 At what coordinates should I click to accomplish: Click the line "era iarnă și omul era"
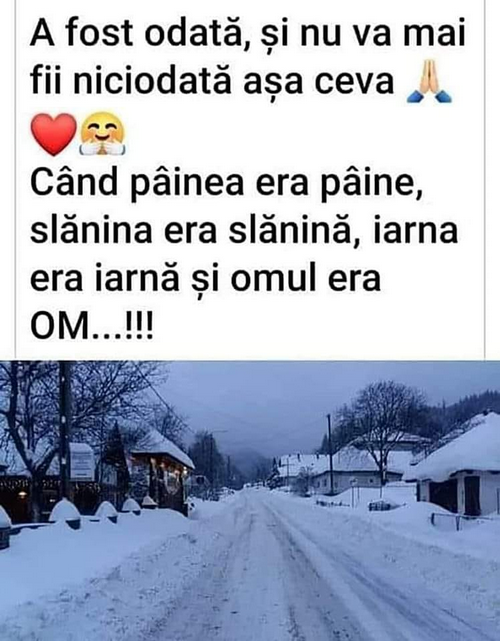pos(205,281)
